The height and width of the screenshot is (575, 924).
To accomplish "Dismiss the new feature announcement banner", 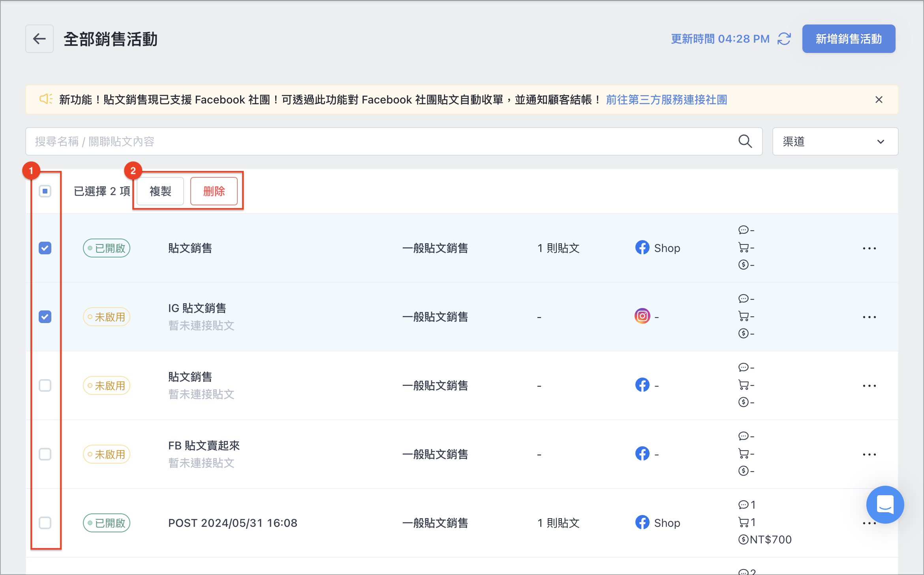I will [879, 100].
